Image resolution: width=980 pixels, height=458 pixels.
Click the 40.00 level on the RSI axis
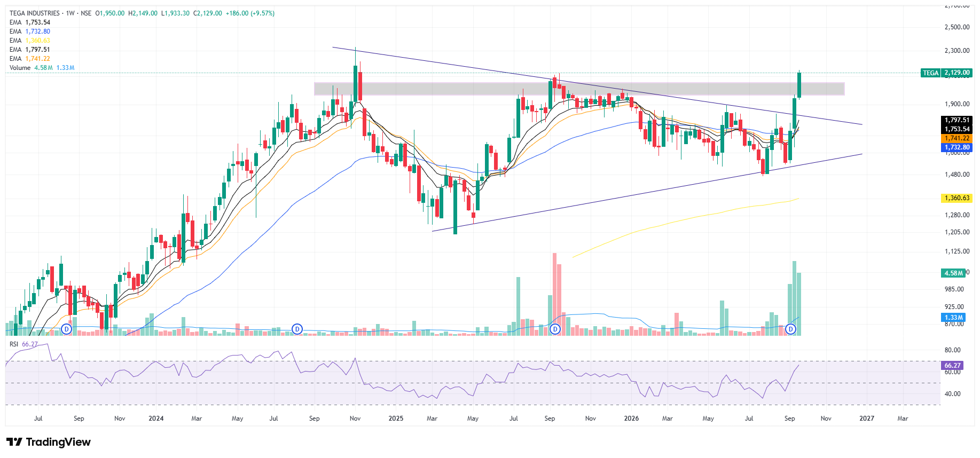click(953, 394)
